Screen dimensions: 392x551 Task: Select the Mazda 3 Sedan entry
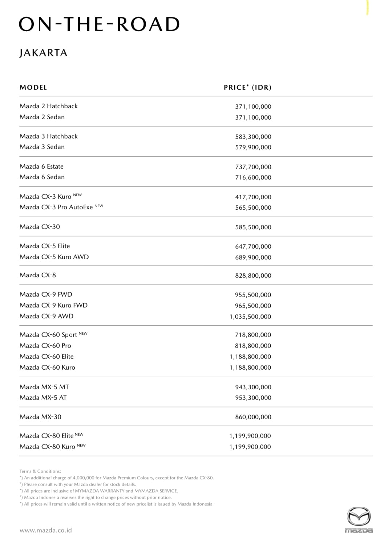(42, 147)
